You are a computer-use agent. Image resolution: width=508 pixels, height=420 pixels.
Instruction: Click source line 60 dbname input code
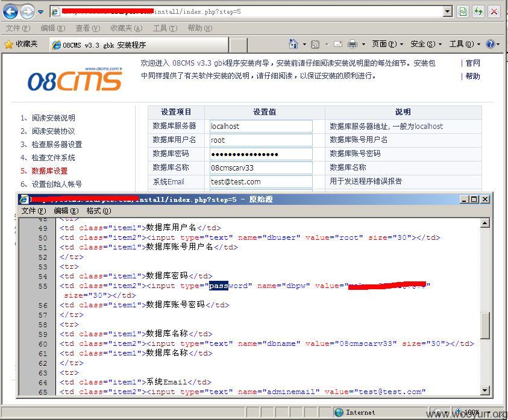(x=266, y=343)
